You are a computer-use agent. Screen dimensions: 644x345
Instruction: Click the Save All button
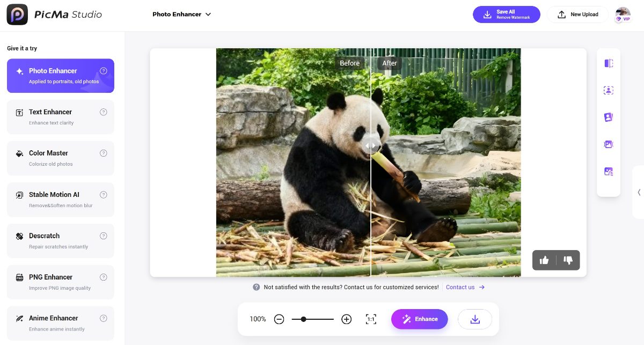(506, 14)
